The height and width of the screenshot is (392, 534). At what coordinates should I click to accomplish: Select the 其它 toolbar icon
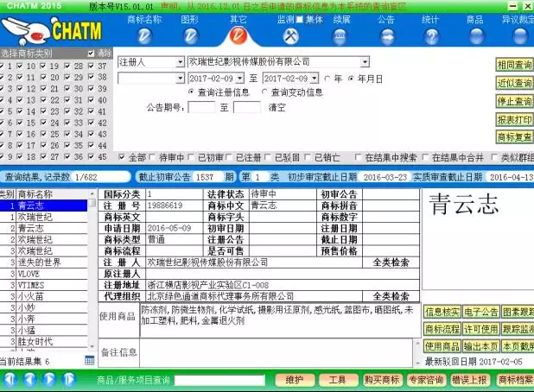point(238,35)
